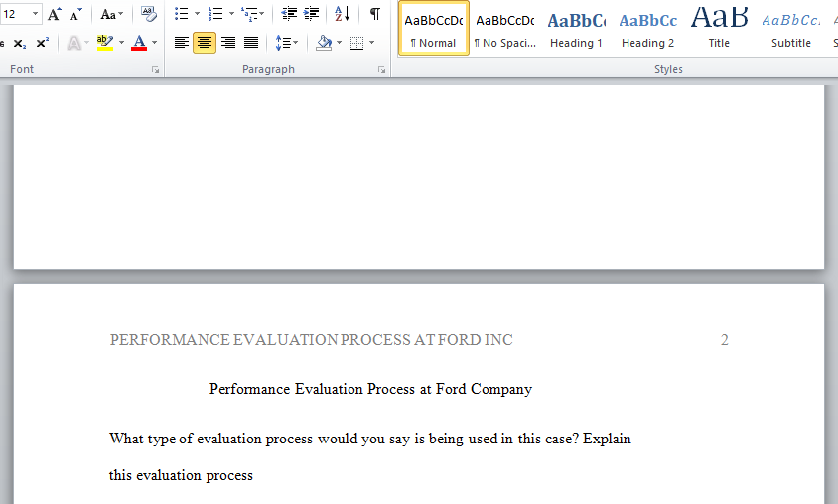Decrease paragraph indent
This screenshot has height=504, width=838.
click(x=289, y=14)
